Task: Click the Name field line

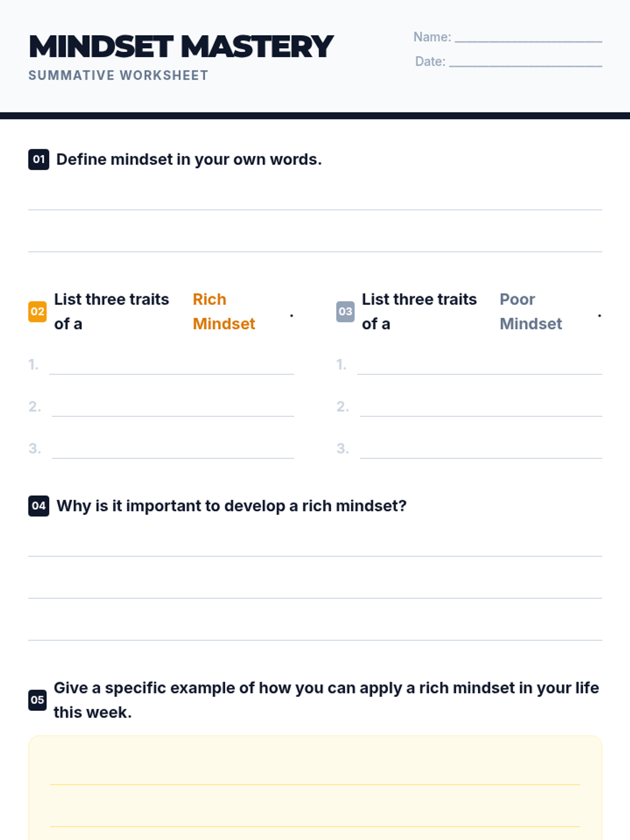Action: point(528,37)
